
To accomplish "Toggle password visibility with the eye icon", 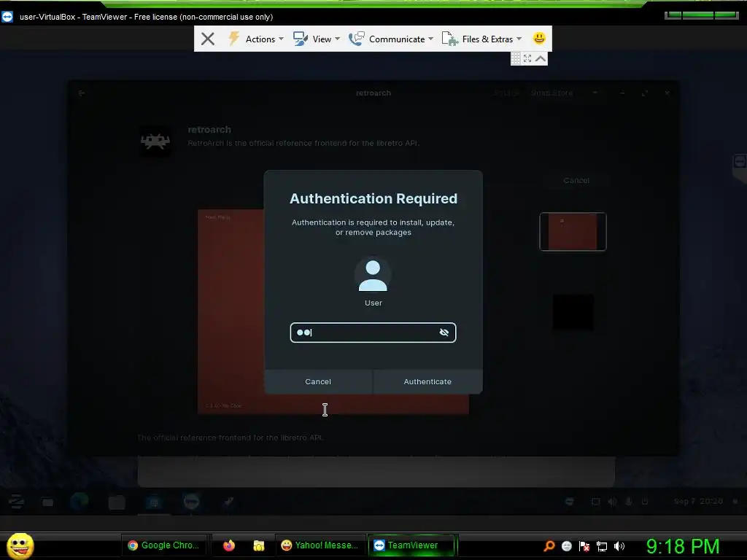I will click(x=444, y=332).
